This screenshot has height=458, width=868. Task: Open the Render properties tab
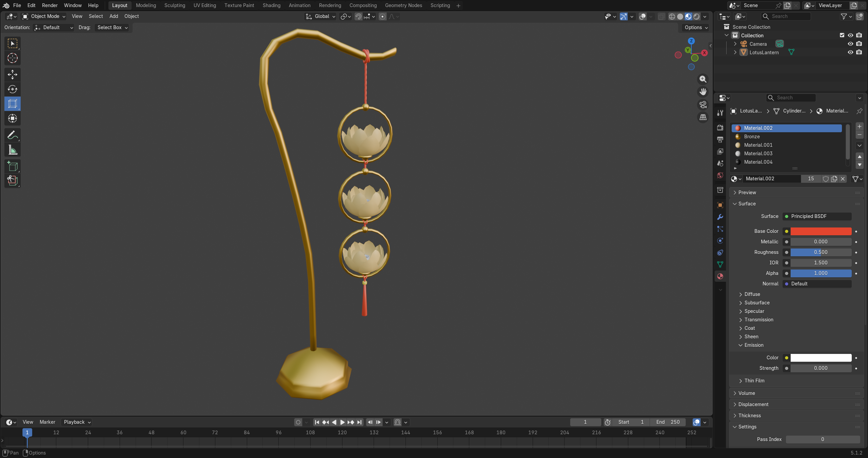click(x=720, y=127)
